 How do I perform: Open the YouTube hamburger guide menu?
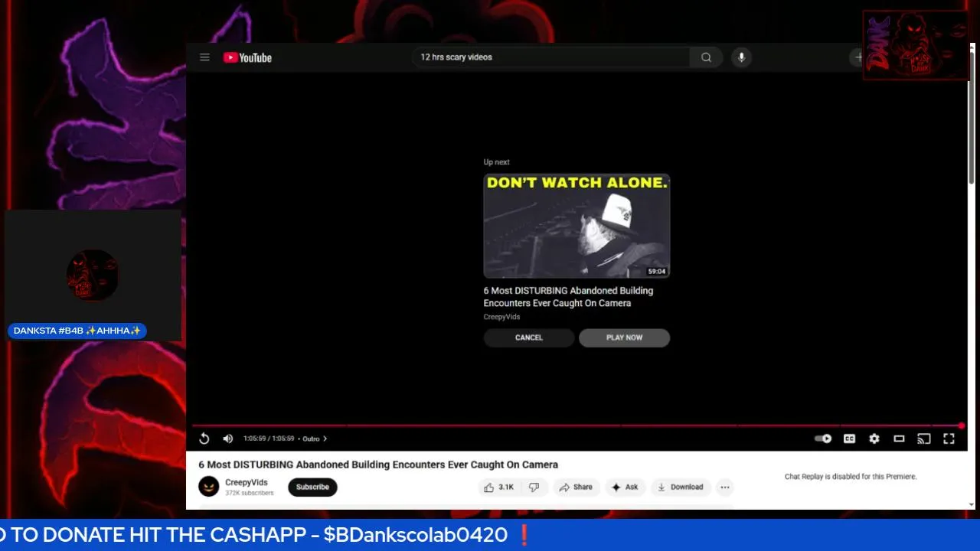click(204, 57)
